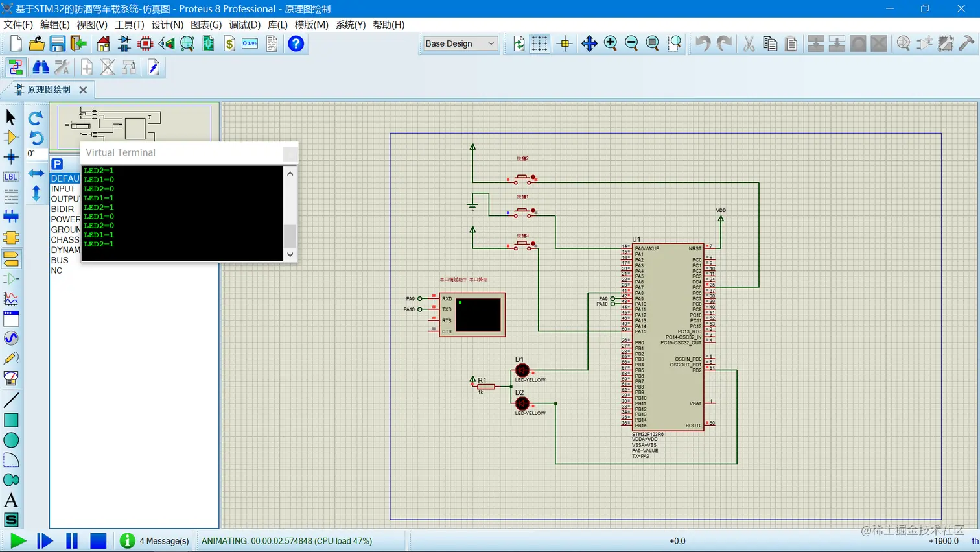The image size is (980, 552).
Task: Open the 调试(D) debug menu
Action: coord(244,25)
